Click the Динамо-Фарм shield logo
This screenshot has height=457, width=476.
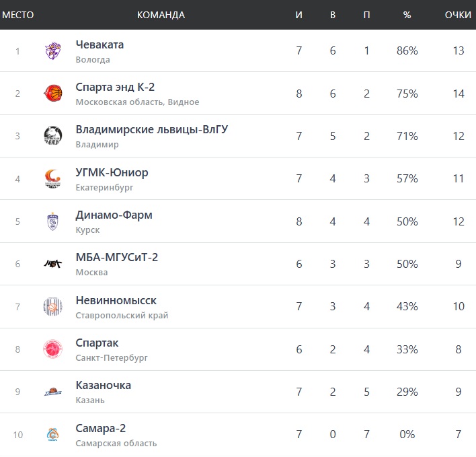coord(53,221)
